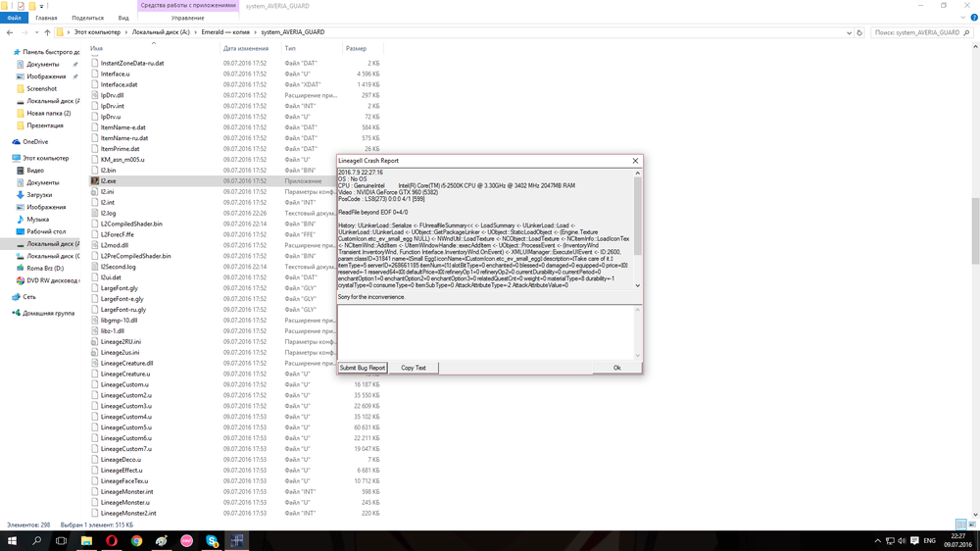Viewport: 980px width, 551px height.
Task: Click the comment text box in the crash report
Action: click(x=487, y=332)
